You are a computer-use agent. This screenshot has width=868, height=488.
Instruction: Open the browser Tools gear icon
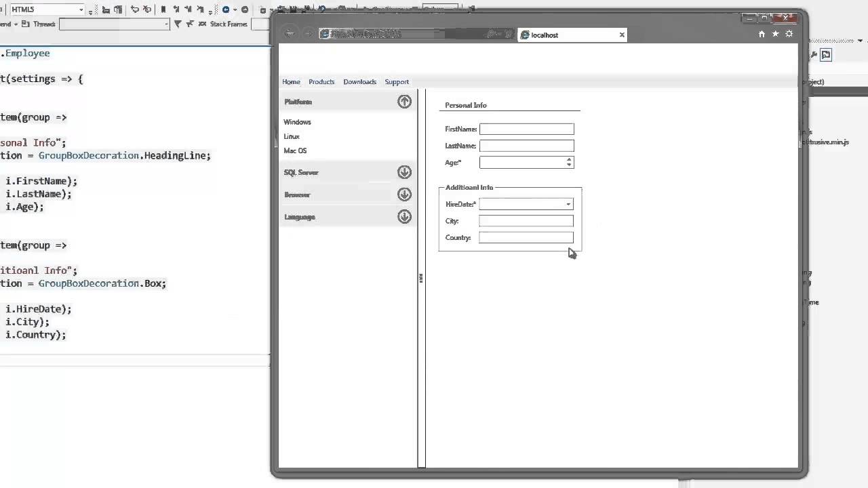[789, 34]
